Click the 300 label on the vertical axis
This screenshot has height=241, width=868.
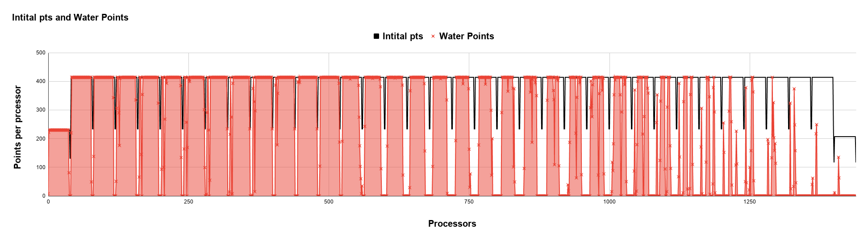[41, 110]
